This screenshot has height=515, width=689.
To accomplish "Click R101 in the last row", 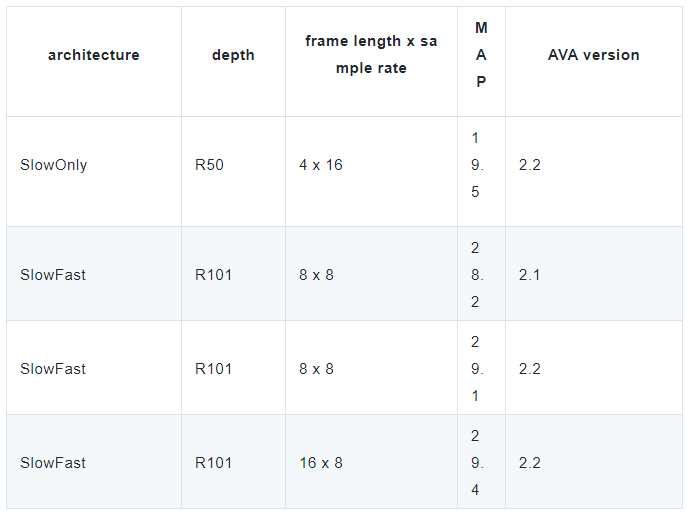I will [213, 463].
